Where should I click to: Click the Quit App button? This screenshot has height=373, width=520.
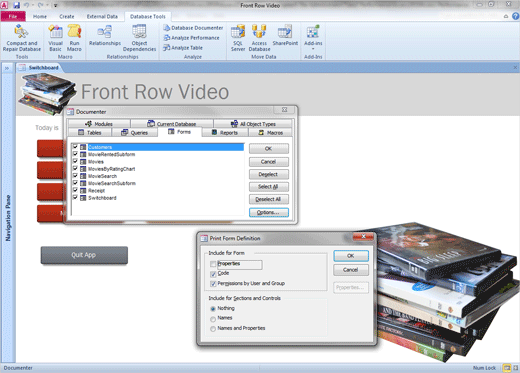(x=84, y=255)
